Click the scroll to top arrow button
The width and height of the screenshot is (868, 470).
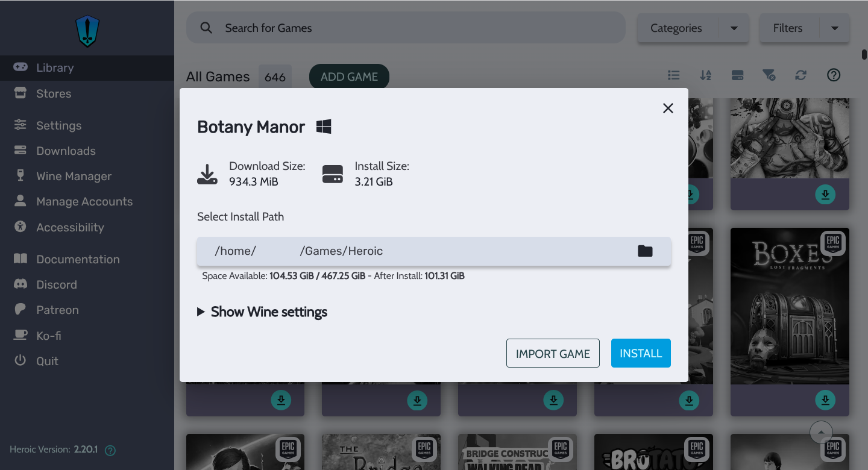(x=821, y=431)
